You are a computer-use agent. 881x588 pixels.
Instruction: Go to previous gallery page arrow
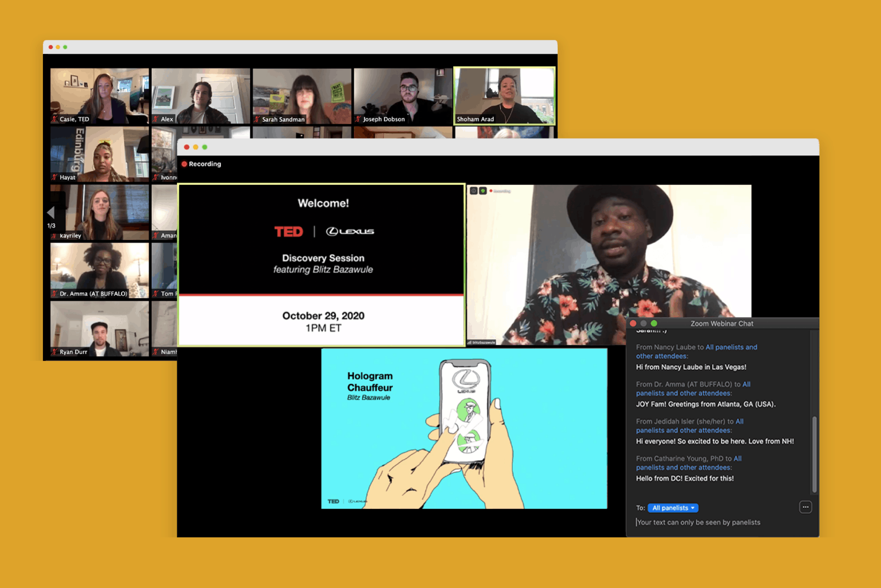coord(51,212)
